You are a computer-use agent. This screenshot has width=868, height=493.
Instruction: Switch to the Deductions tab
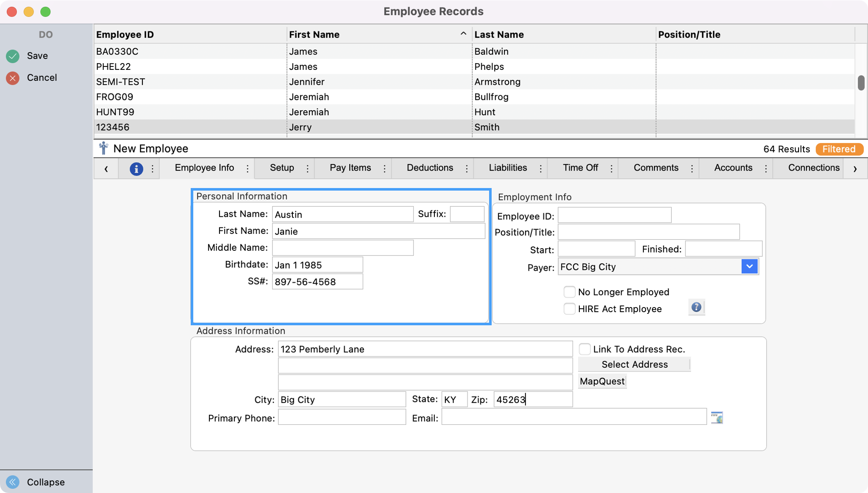(430, 168)
